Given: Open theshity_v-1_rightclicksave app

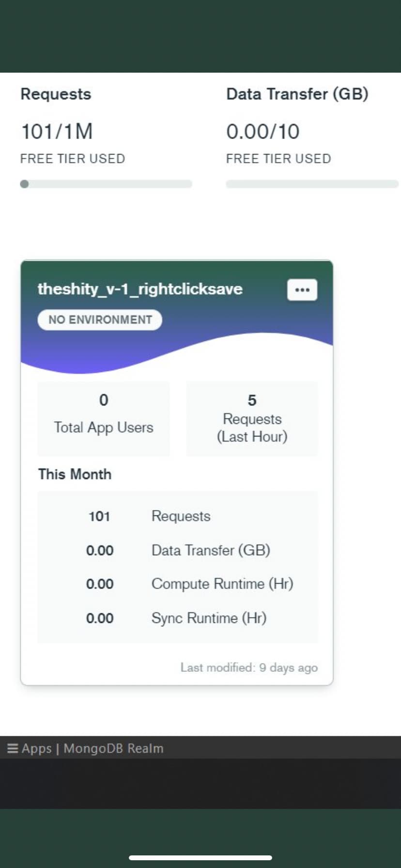Looking at the screenshot, I should click(x=140, y=289).
